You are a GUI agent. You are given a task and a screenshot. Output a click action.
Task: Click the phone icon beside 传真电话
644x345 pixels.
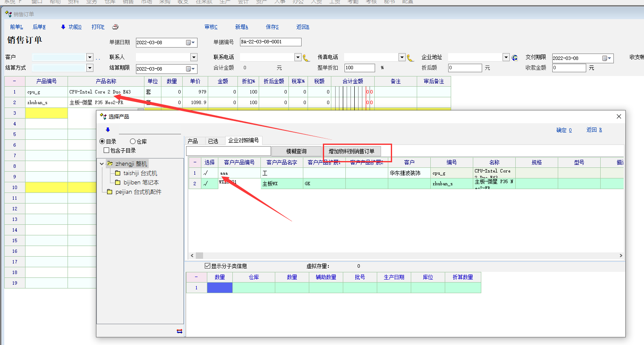[410, 58]
